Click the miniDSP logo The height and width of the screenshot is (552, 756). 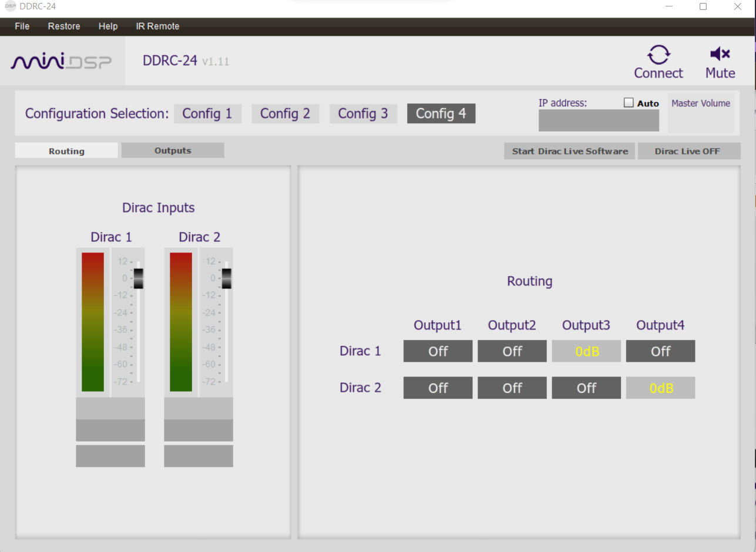click(x=61, y=61)
